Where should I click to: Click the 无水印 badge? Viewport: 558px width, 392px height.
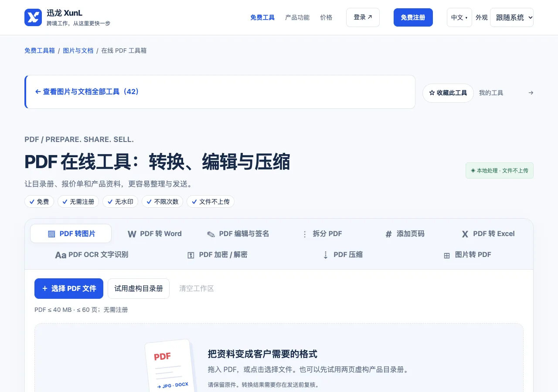pos(120,202)
